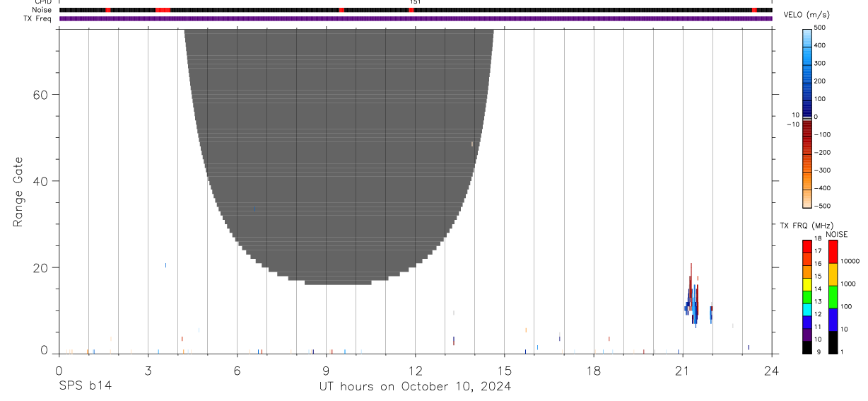Select the "Range Gate" y-axis title
Screen dimensions: 868x401
[x=18, y=192]
